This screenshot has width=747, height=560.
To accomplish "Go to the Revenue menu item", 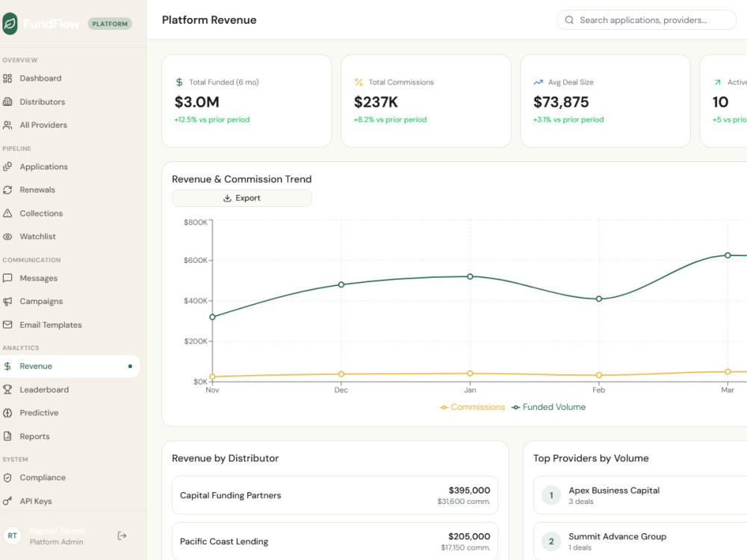I will (x=69, y=366).
